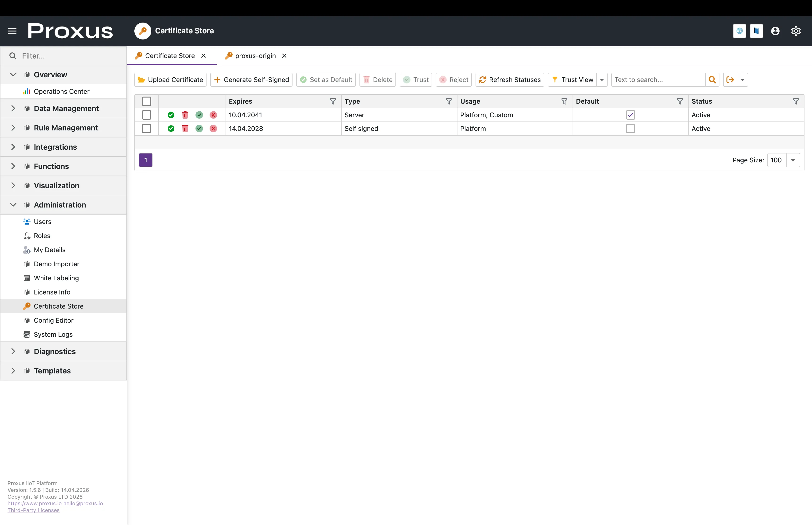Check the Server certificate row checkbox

tap(147, 115)
